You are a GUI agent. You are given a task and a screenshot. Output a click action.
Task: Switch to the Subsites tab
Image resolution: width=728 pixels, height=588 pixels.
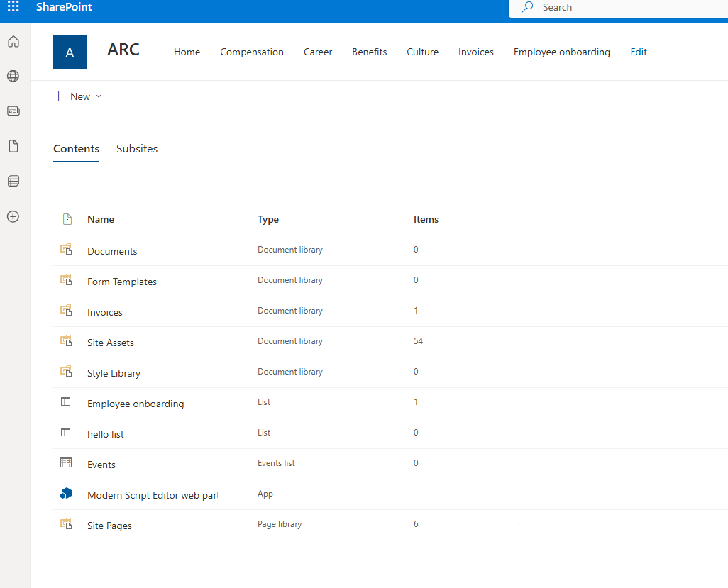pos(137,149)
